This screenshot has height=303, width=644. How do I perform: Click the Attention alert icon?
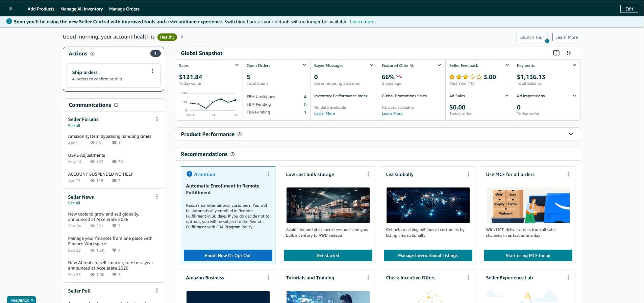point(189,174)
